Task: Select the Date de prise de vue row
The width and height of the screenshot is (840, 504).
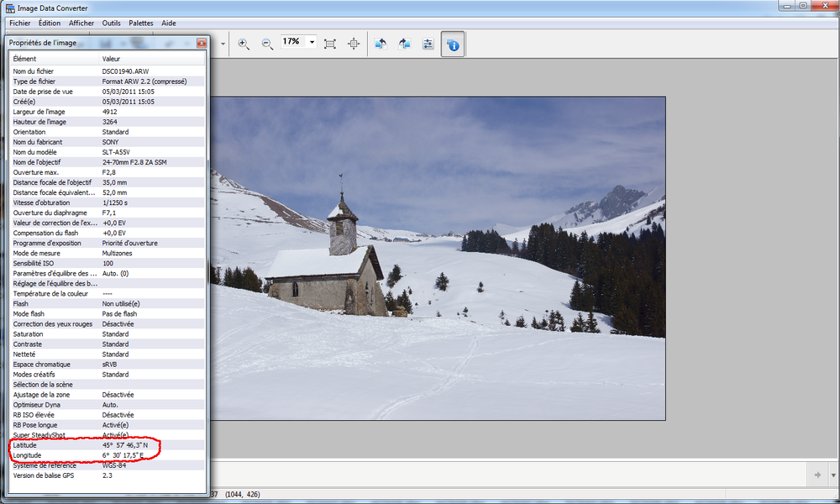Action: click(108, 92)
